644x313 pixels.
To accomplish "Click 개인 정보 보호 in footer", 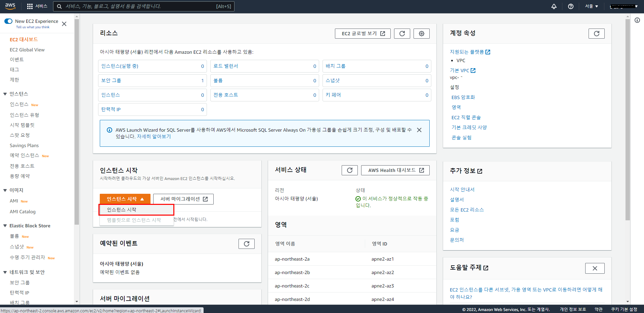I will [x=573, y=309].
